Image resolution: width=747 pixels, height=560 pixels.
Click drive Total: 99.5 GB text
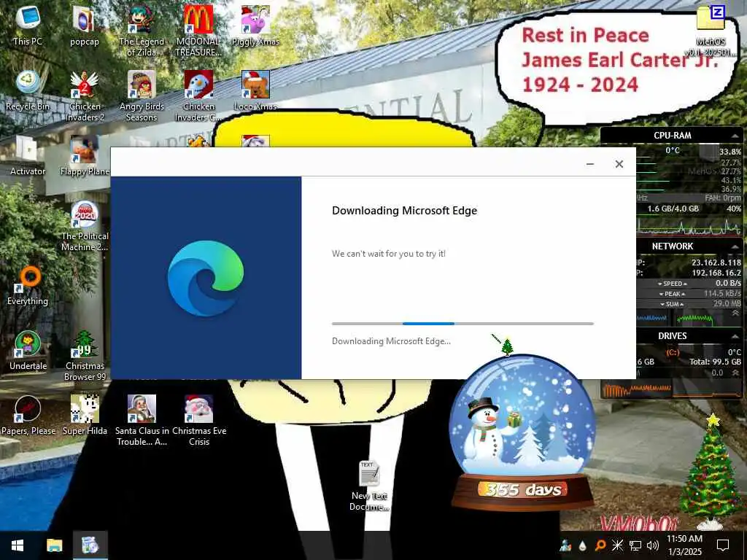coord(715,362)
